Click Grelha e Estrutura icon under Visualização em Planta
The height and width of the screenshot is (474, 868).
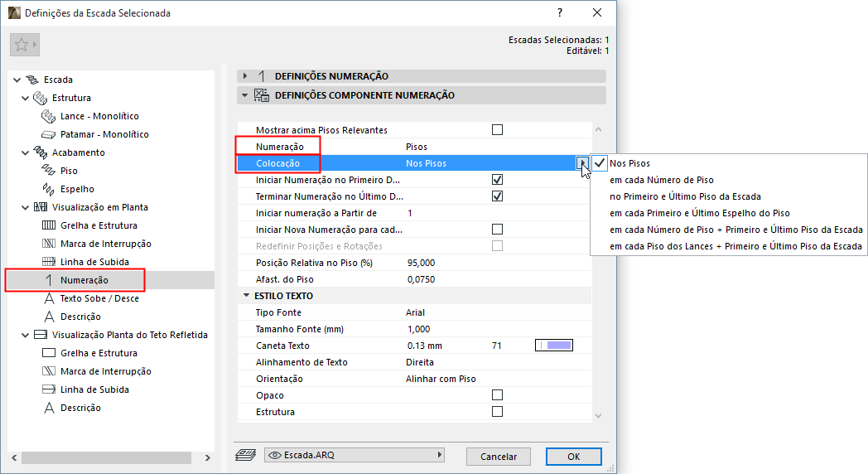49,225
